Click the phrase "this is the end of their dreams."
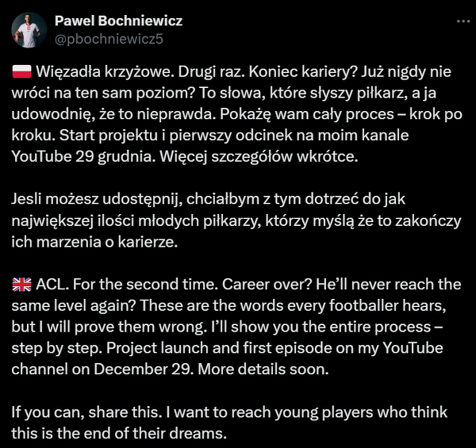 (118, 435)
